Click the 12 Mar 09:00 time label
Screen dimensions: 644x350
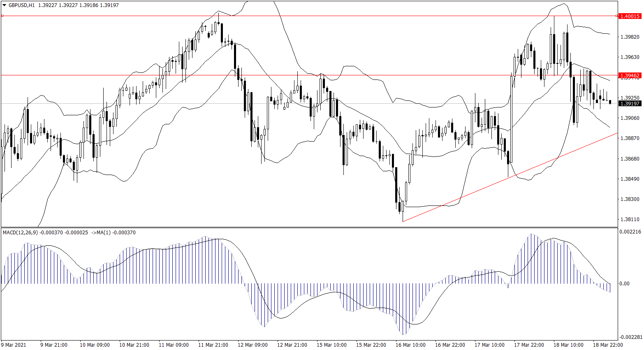pos(253,345)
